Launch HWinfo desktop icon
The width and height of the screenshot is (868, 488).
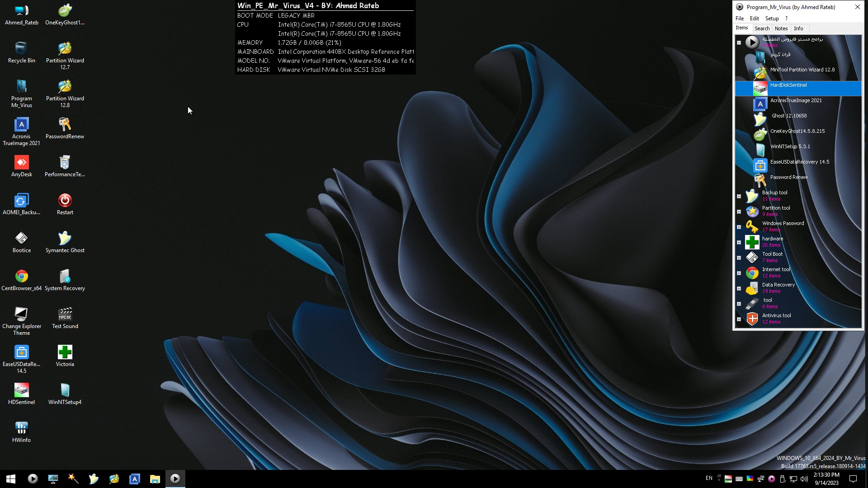21,432
